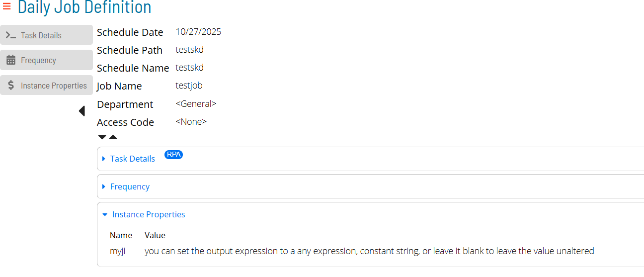Collapse all sections with up-pointing triangle

click(x=113, y=137)
